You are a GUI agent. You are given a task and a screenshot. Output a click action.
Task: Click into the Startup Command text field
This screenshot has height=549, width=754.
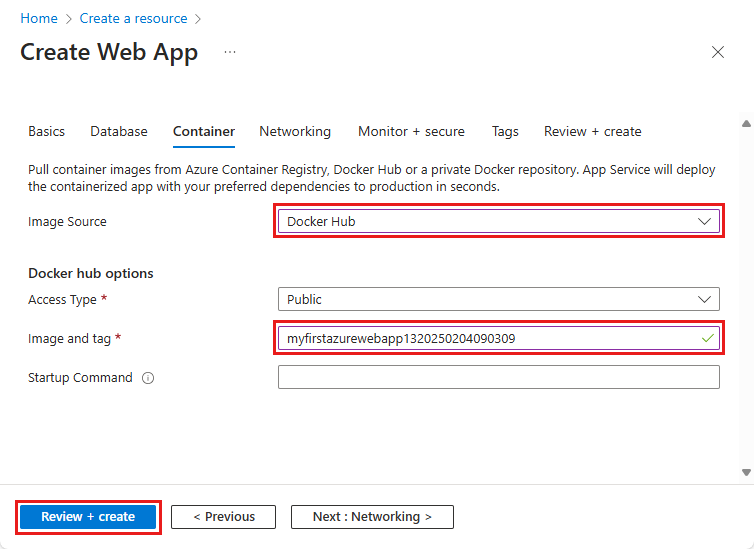[498, 377]
